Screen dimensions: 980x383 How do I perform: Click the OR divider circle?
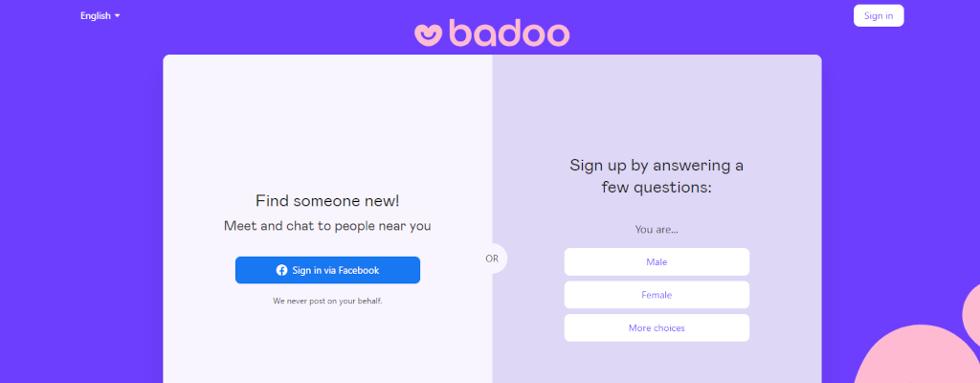[x=492, y=259]
